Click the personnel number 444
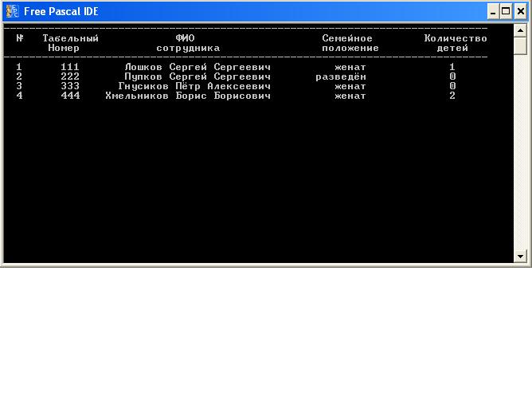The width and height of the screenshot is (532, 408). (x=70, y=96)
